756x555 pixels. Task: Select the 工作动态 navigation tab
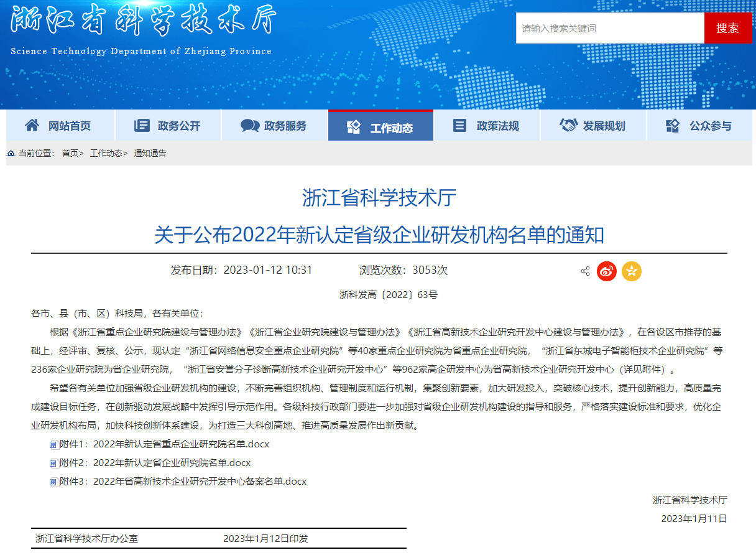coord(380,128)
